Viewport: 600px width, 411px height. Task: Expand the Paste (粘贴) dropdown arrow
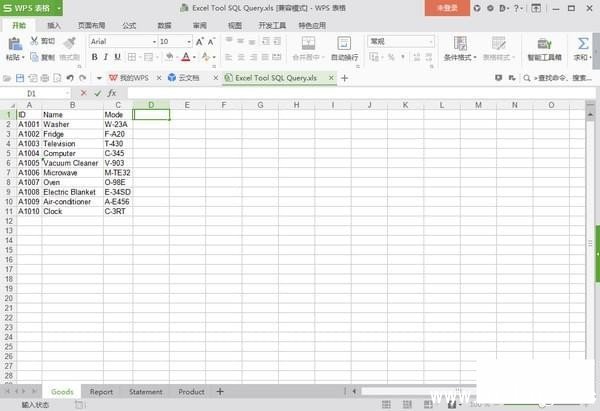23,57
